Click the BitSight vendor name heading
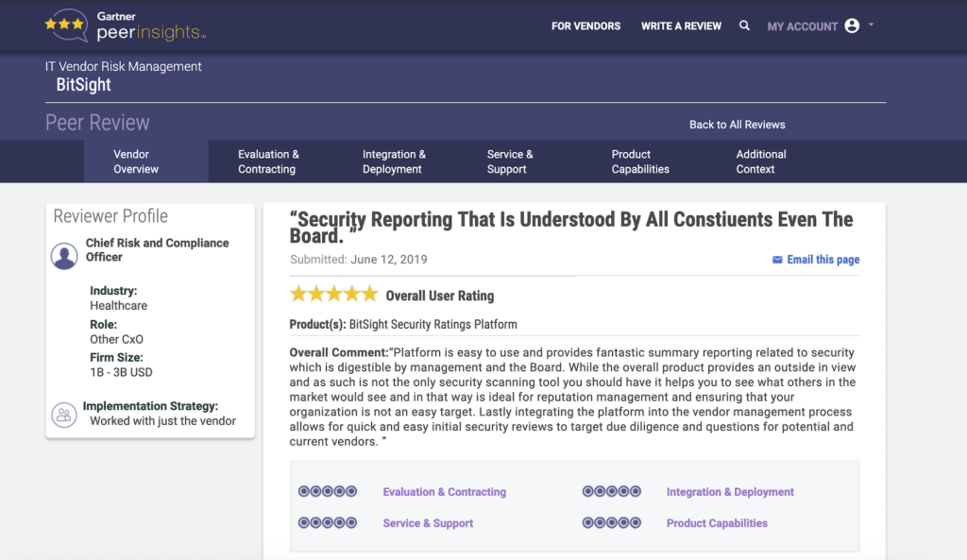967x560 pixels. (83, 85)
